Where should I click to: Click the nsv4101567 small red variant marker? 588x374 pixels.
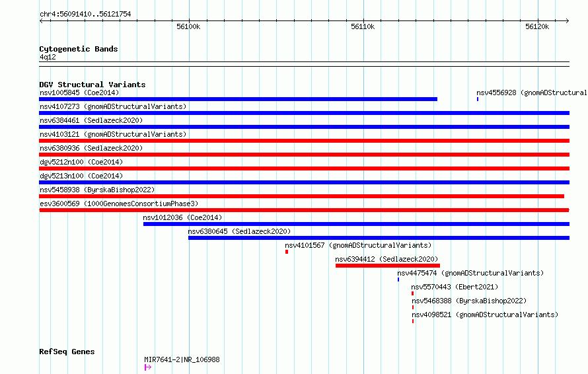coord(287,252)
